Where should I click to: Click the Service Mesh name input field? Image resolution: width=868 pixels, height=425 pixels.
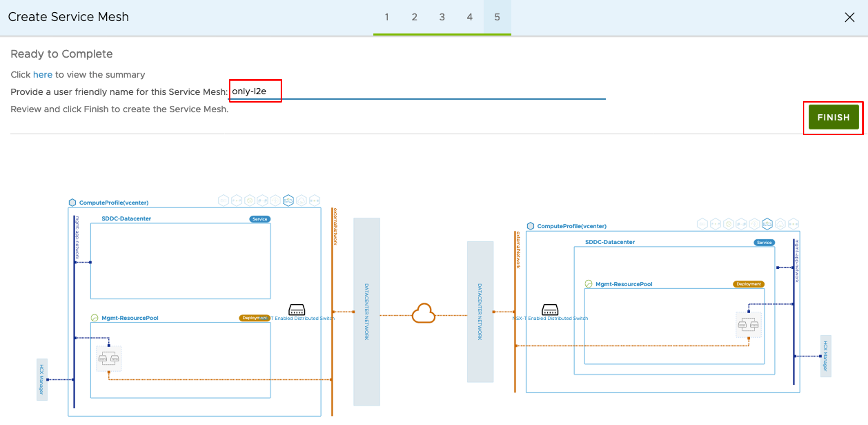(417, 92)
